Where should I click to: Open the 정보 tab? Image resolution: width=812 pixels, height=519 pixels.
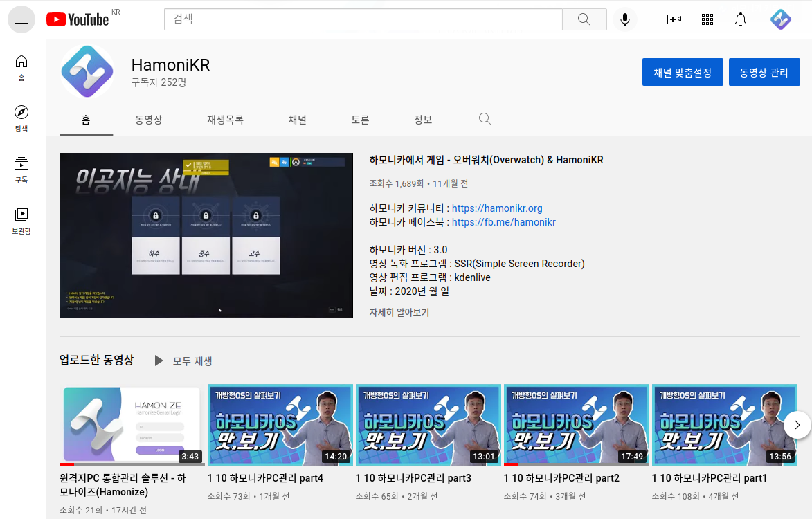(423, 118)
